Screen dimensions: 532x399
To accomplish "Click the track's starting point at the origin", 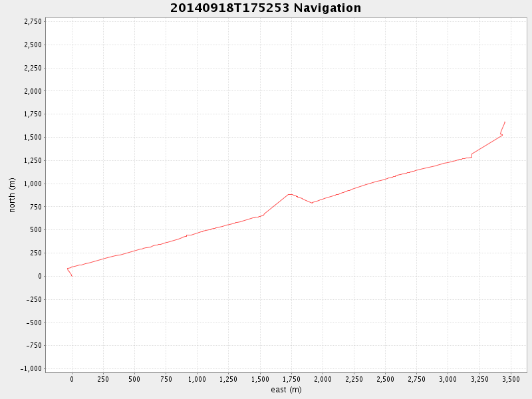I will tap(72, 275).
